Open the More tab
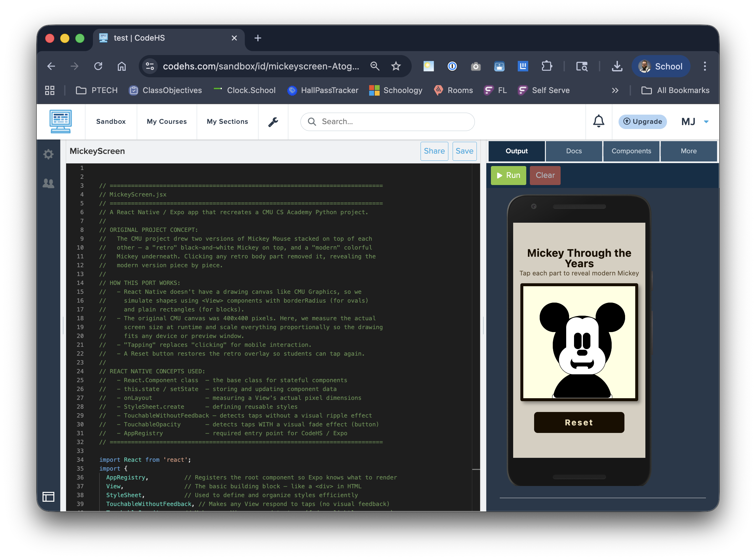The height and width of the screenshot is (560, 756). 689,151
